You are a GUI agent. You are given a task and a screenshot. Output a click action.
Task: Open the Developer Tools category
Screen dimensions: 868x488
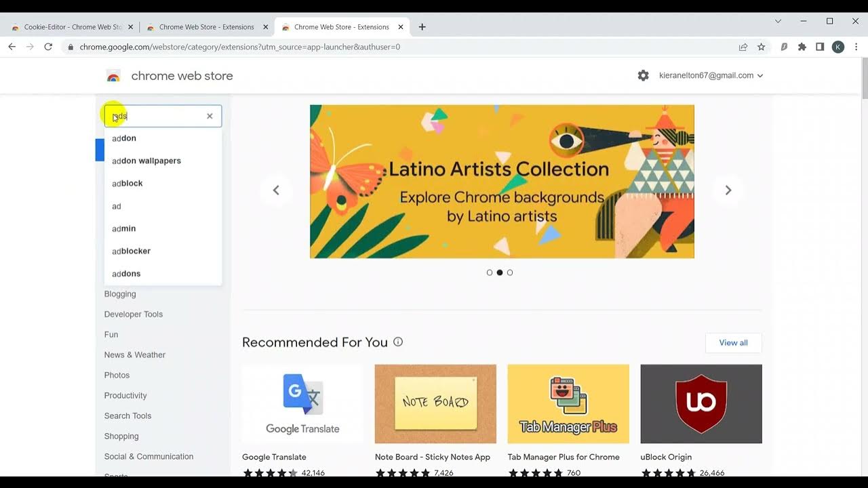pyautogui.click(x=134, y=314)
